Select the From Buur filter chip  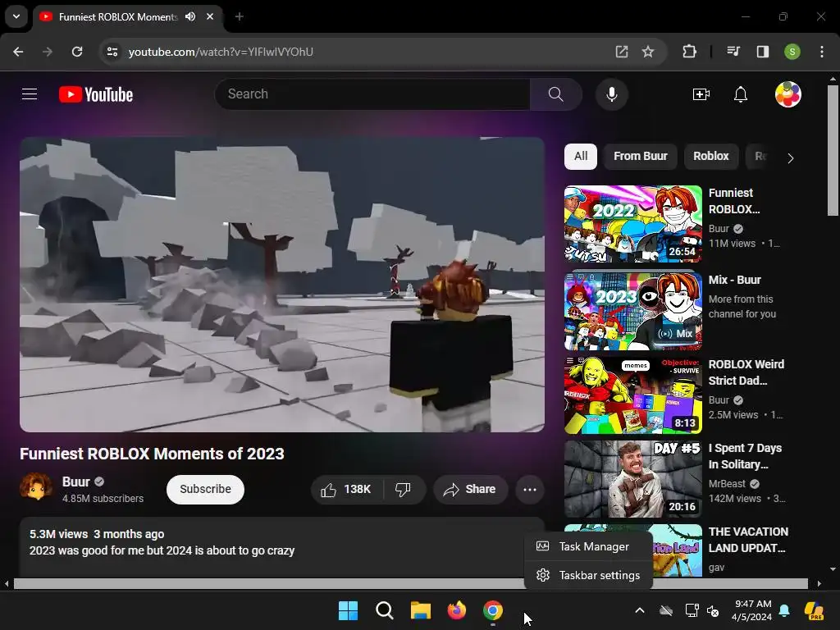640,157
